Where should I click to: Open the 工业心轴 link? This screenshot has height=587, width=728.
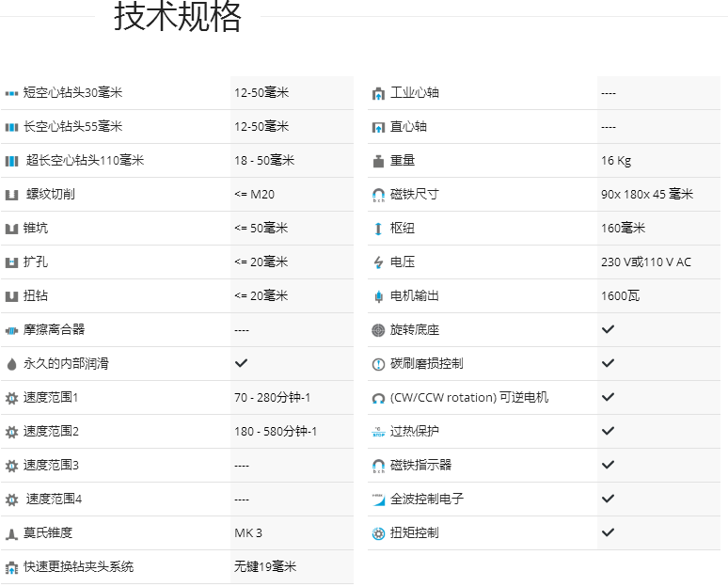(x=414, y=93)
